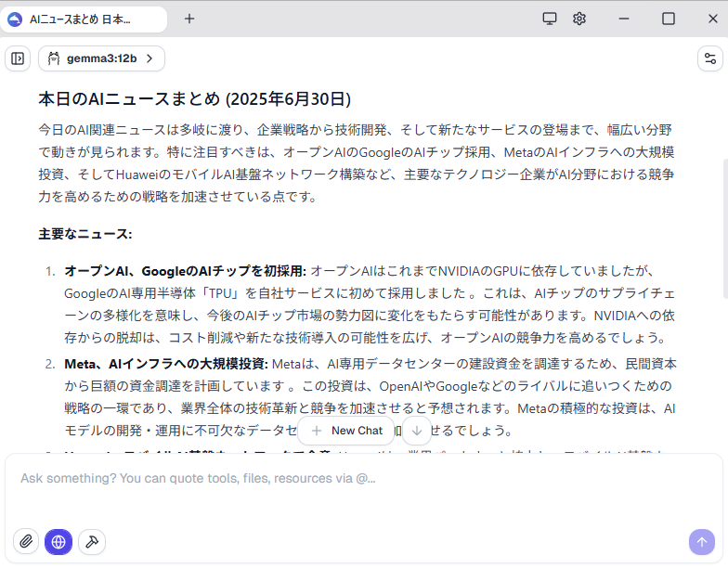Toggle the sidebar panel icon
This screenshot has height=568, width=728.
click(x=18, y=58)
